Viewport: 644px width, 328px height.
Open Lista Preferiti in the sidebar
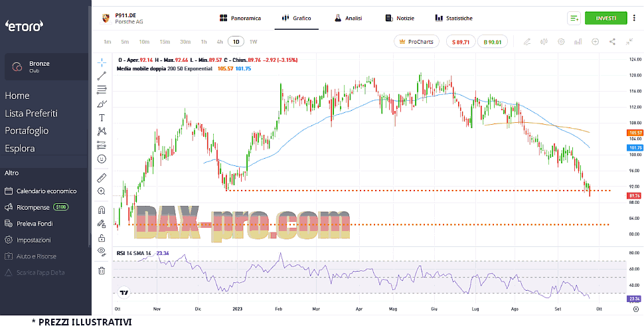[x=31, y=114]
